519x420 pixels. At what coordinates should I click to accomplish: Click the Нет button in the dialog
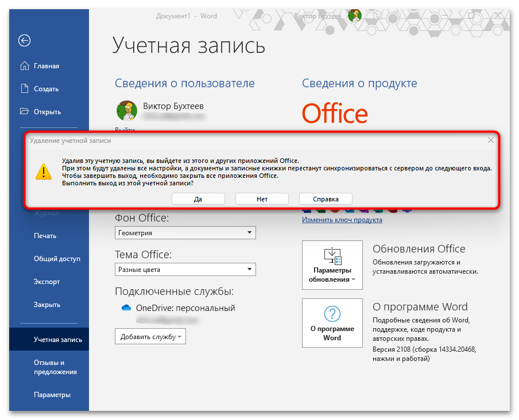click(262, 199)
